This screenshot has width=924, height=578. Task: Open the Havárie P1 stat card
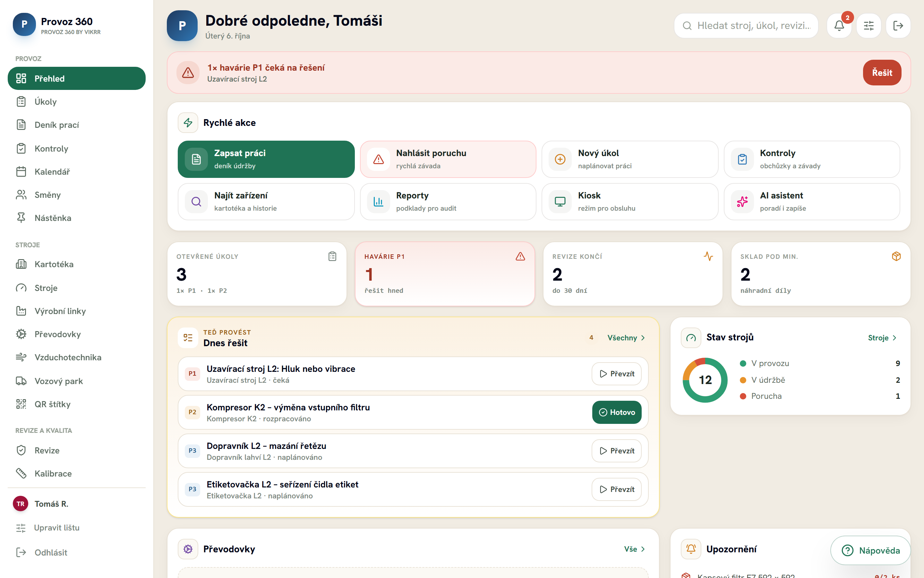click(445, 274)
